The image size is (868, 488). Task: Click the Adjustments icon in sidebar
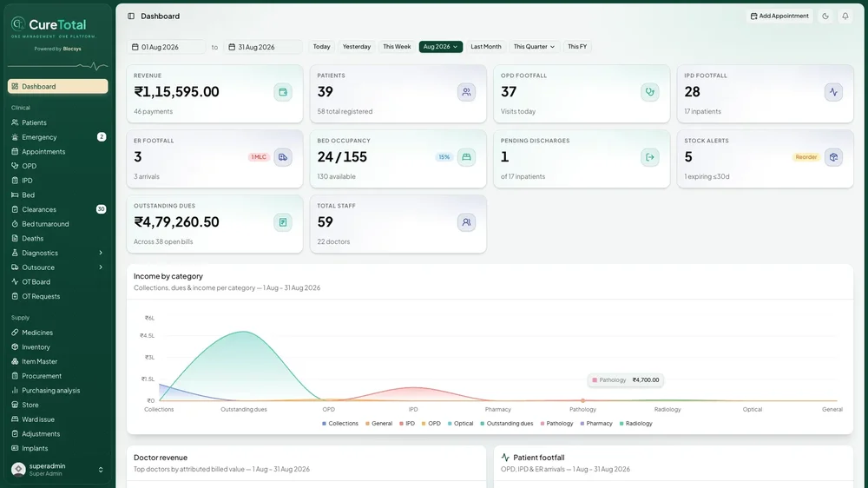point(15,433)
